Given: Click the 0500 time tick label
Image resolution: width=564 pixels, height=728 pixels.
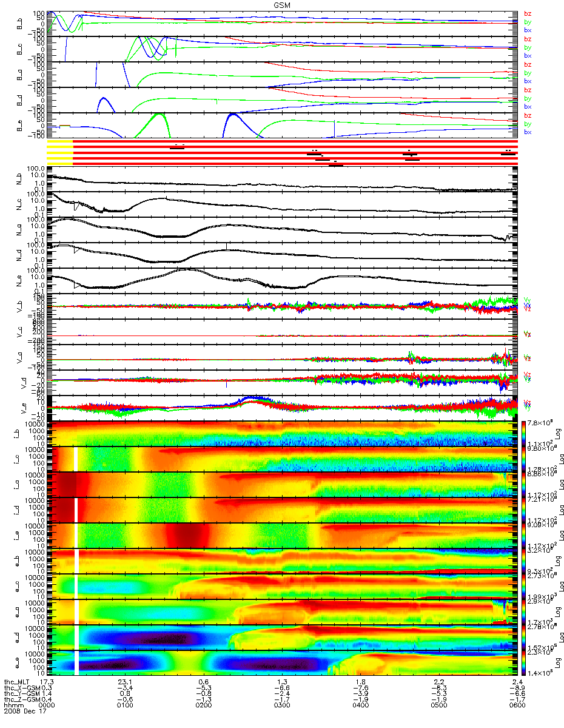Looking at the screenshot, I should click(438, 705).
